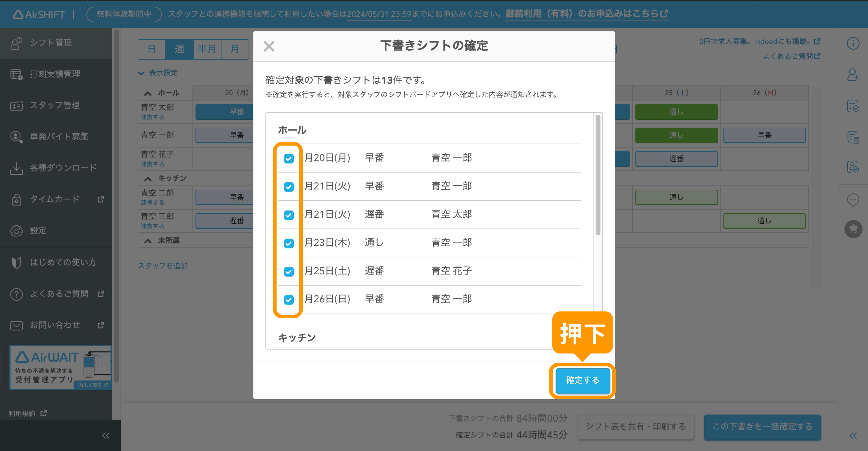Click the スタッフを追加 link
Image resolution: width=868 pixels, height=451 pixels.
(162, 266)
